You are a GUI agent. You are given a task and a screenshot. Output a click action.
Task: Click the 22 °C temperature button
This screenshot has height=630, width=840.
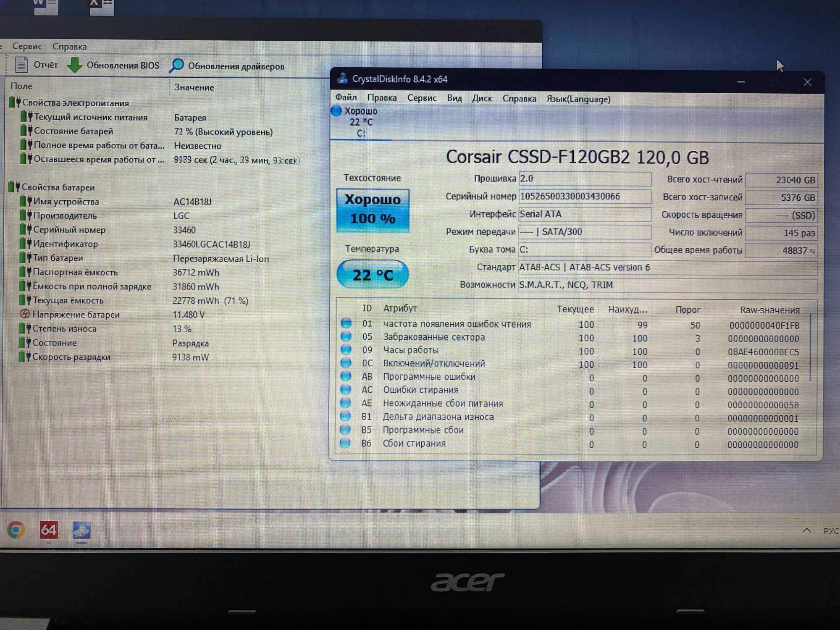(373, 274)
